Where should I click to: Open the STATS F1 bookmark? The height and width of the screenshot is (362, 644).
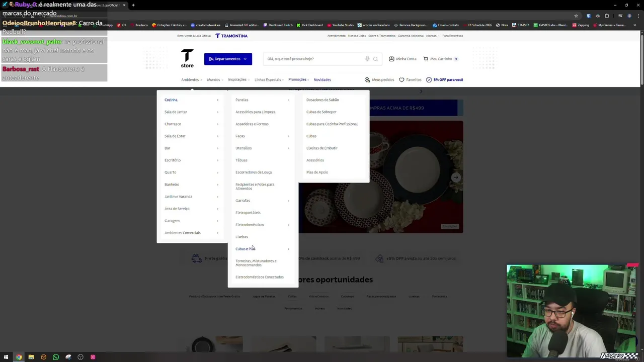tap(521, 25)
